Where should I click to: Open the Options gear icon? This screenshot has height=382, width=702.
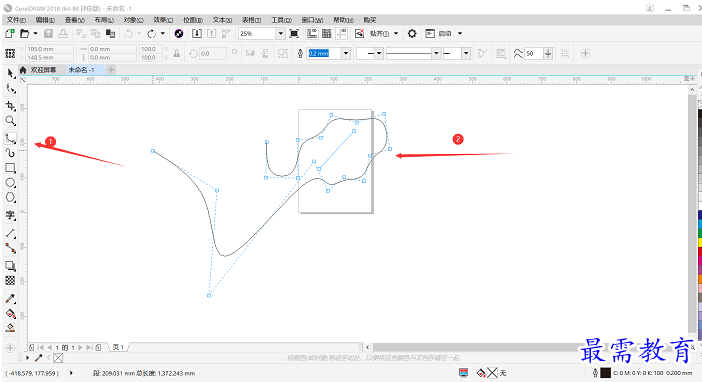[412, 34]
